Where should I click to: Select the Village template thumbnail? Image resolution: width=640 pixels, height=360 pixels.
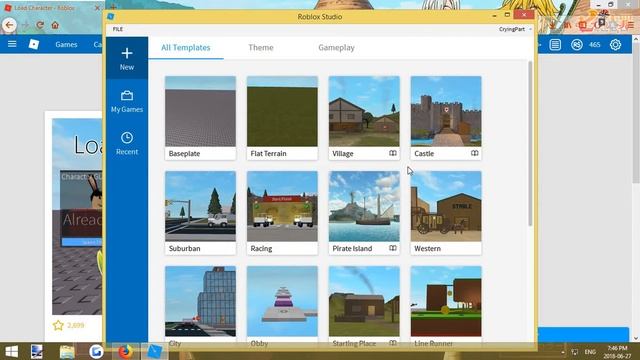click(x=364, y=111)
